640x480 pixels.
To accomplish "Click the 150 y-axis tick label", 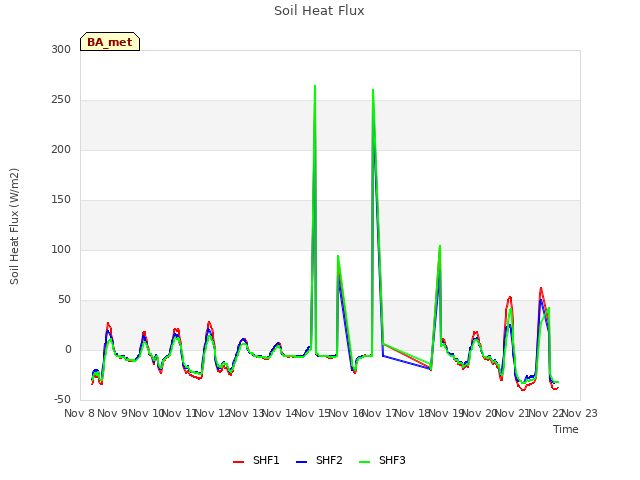I will click(61, 200).
